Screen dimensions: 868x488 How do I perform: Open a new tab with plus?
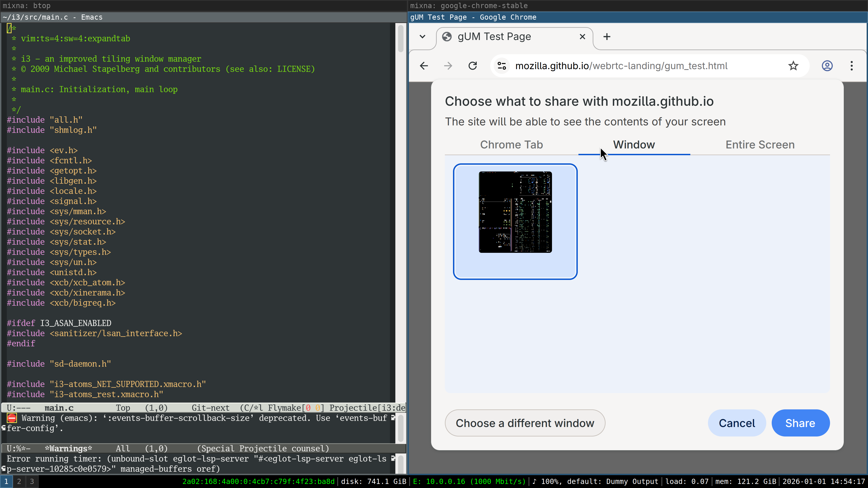[x=607, y=37]
